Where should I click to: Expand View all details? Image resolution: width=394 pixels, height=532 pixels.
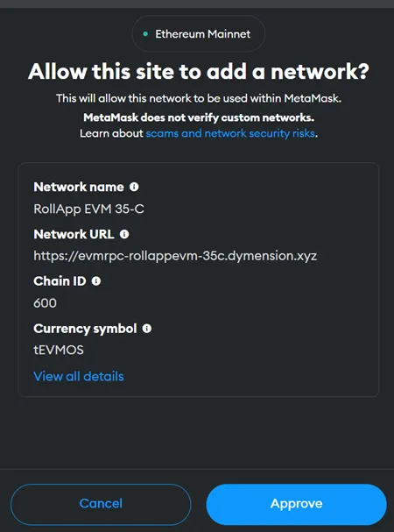click(79, 376)
